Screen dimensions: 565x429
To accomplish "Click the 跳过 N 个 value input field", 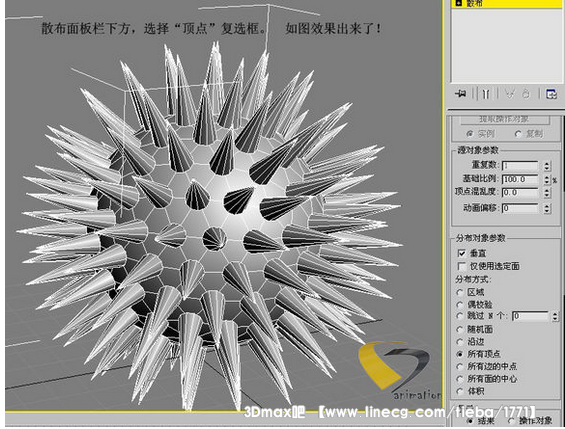I will point(530,316).
